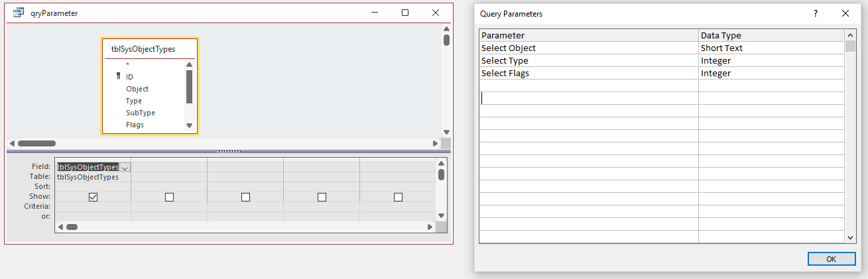Click the tblSysObjectTypes table title bar
The height and width of the screenshot is (279, 868).
point(149,49)
